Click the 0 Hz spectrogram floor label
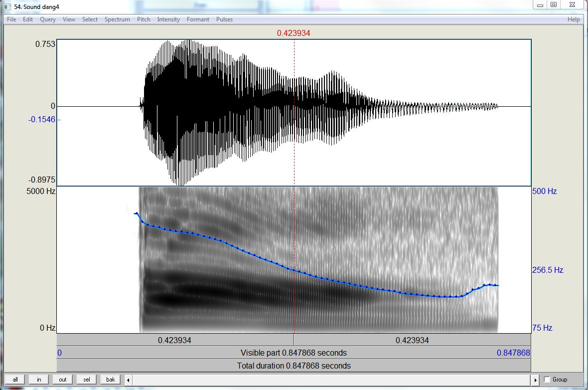This screenshot has width=588, height=390. click(x=48, y=328)
